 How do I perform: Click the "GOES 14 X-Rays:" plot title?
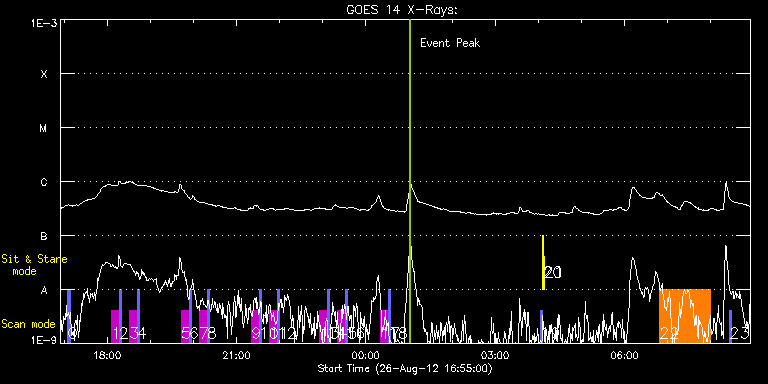pyautogui.click(x=401, y=10)
